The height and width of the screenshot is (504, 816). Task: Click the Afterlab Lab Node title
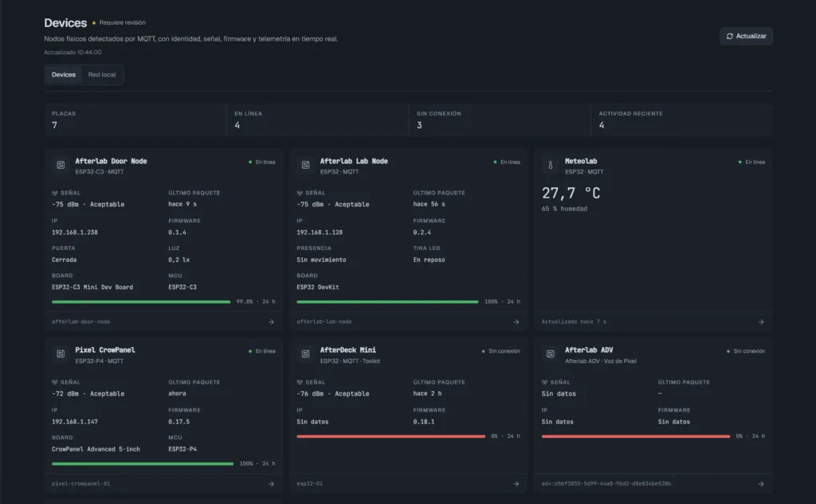pos(353,162)
